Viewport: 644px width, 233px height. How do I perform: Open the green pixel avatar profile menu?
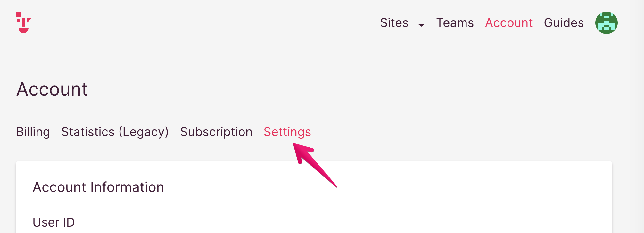[x=606, y=23]
